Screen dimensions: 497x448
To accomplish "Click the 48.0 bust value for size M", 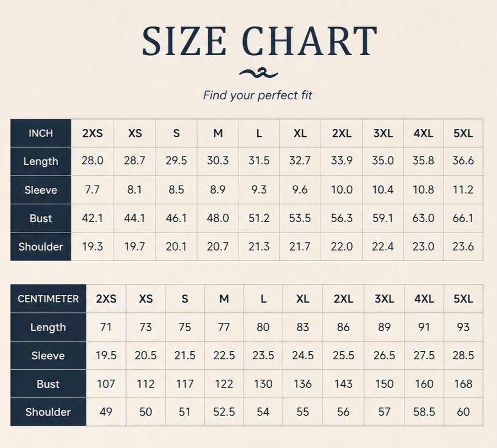I will tap(218, 218).
